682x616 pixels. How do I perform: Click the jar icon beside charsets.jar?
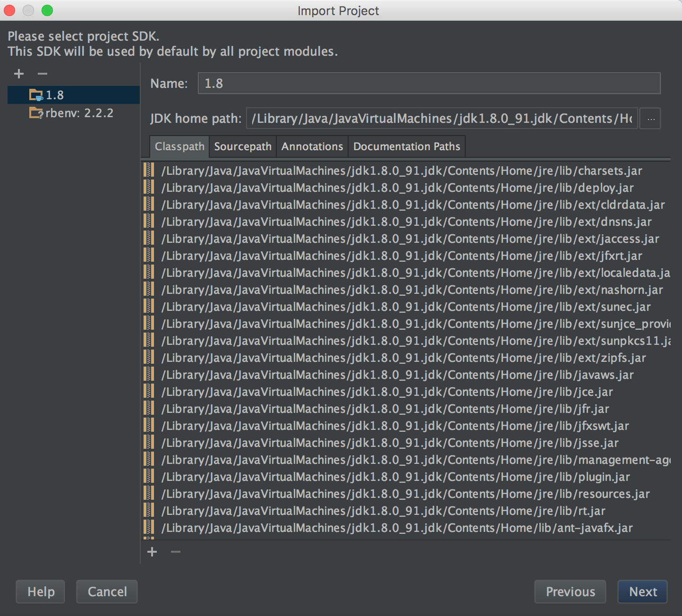(149, 171)
